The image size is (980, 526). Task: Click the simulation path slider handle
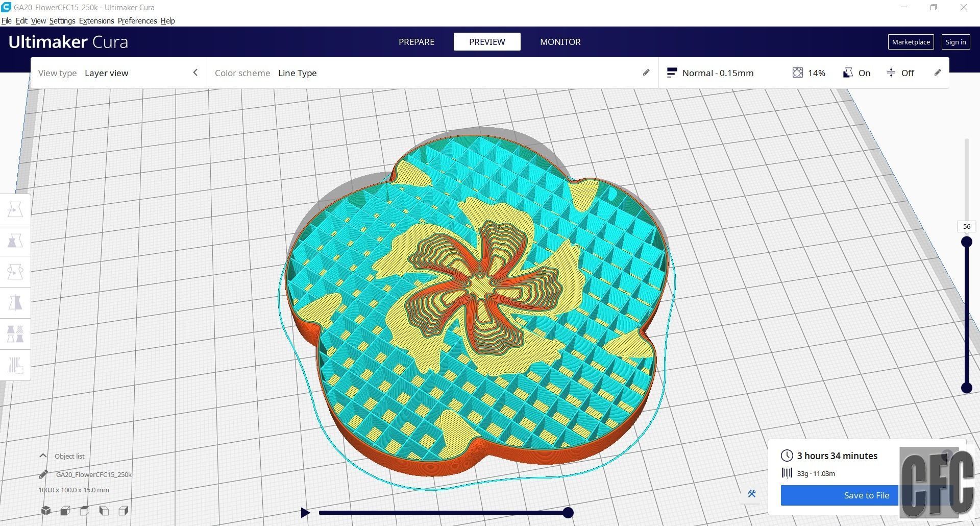568,513
